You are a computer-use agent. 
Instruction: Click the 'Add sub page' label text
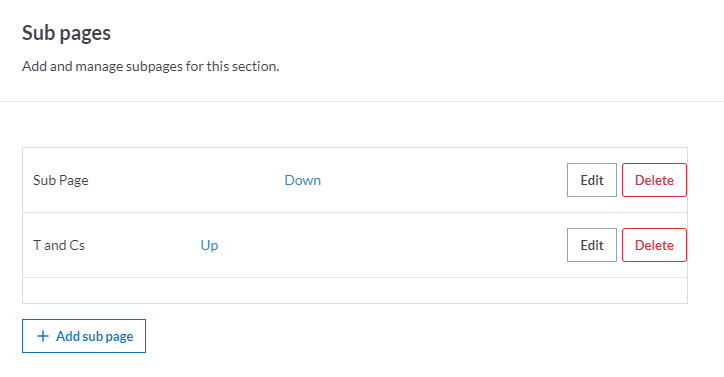tap(95, 336)
